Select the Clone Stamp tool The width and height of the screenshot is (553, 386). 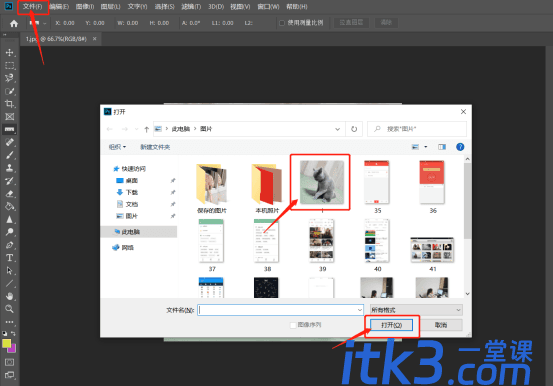pyautogui.click(x=10, y=168)
